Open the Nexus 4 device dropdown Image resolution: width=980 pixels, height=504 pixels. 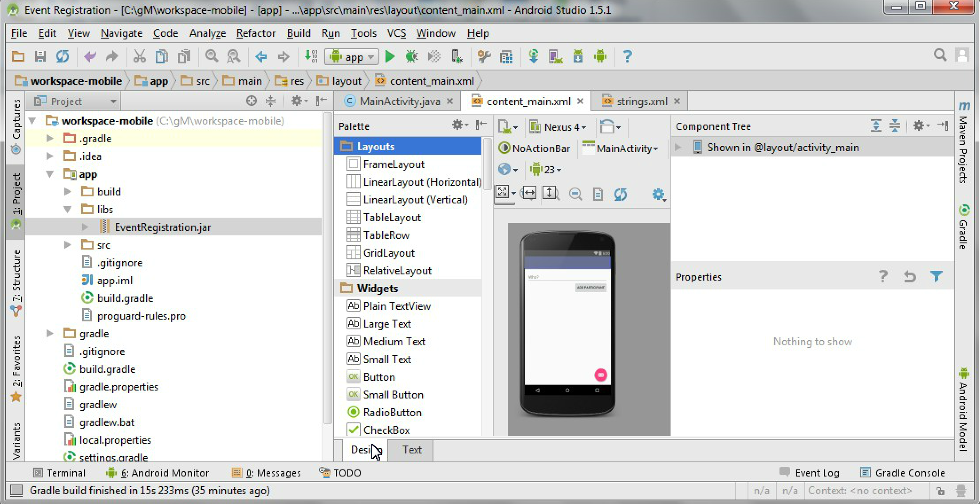pos(559,127)
